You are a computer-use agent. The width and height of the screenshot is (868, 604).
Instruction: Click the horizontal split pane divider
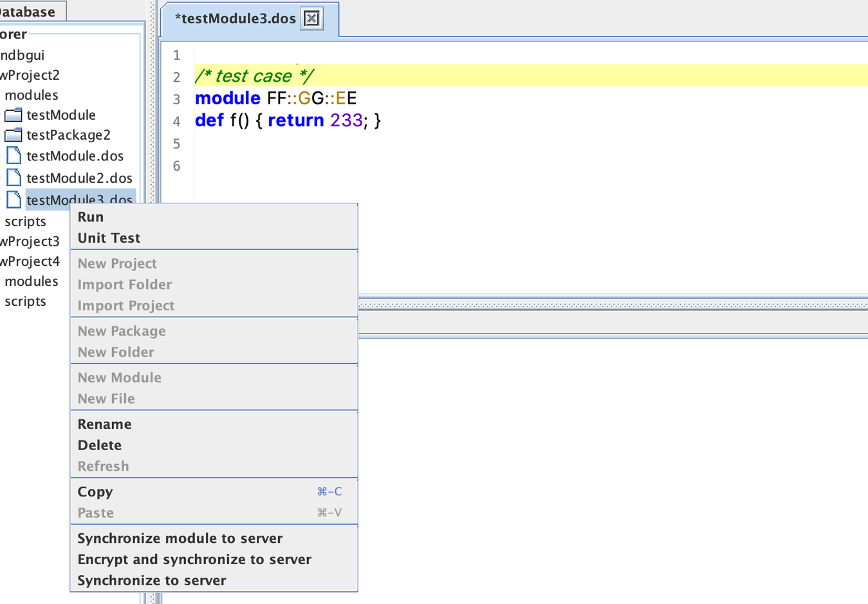coord(611,304)
